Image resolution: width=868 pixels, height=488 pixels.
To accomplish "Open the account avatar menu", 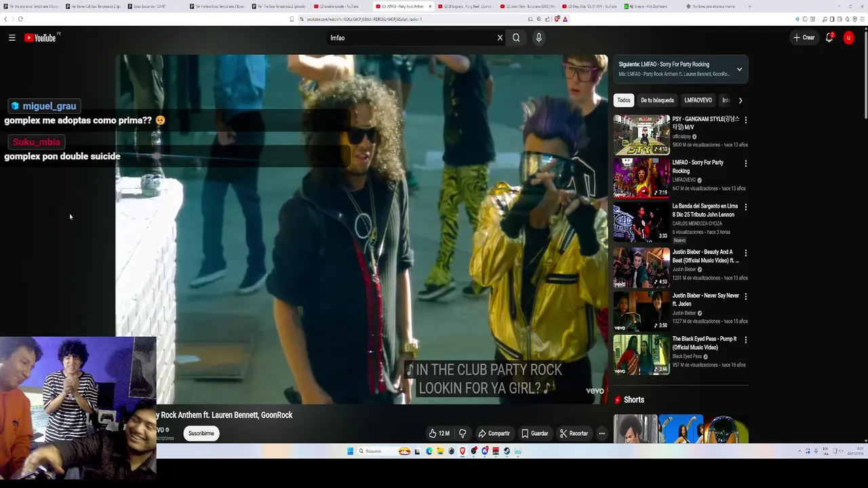I will 848,38.
